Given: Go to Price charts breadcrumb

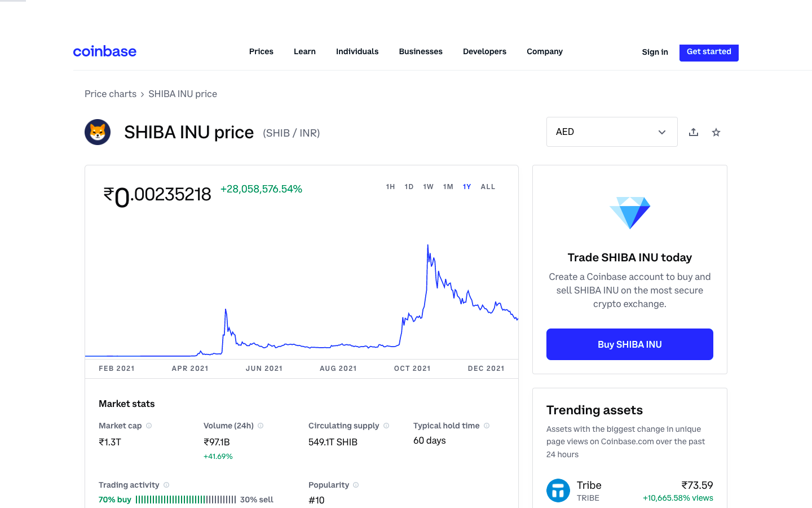Looking at the screenshot, I should coord(111,94).
